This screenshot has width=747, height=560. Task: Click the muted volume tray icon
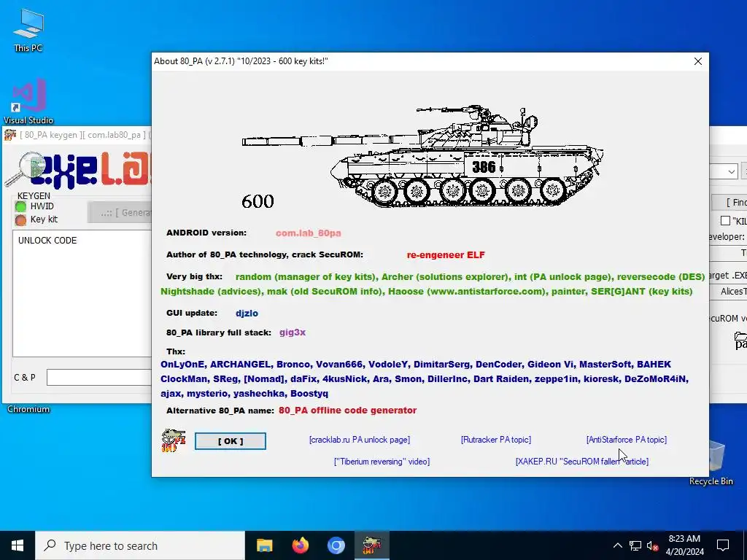[652, 545]
